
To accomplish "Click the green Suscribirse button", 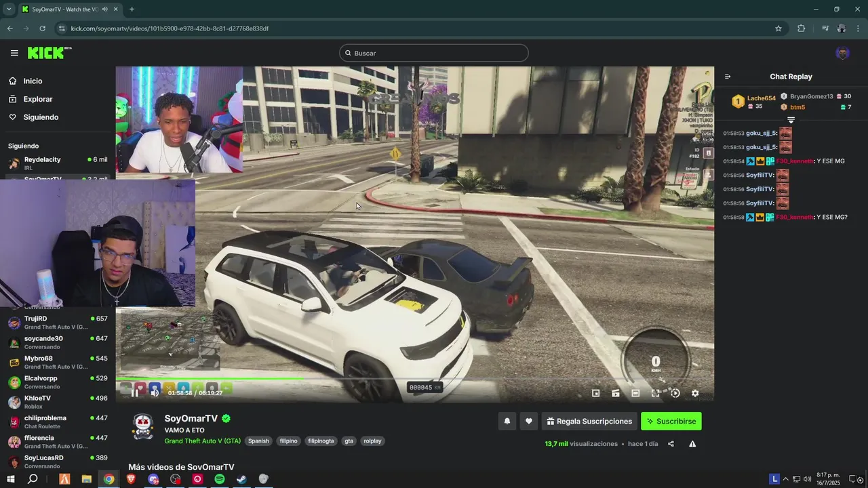I will (x=671, y=421).
